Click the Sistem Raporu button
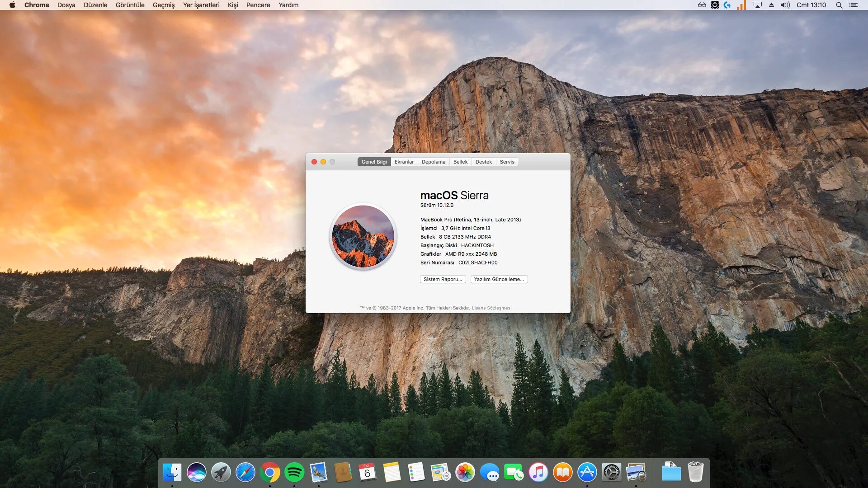The height and width of the screenshot is (488, 868). 443,279
